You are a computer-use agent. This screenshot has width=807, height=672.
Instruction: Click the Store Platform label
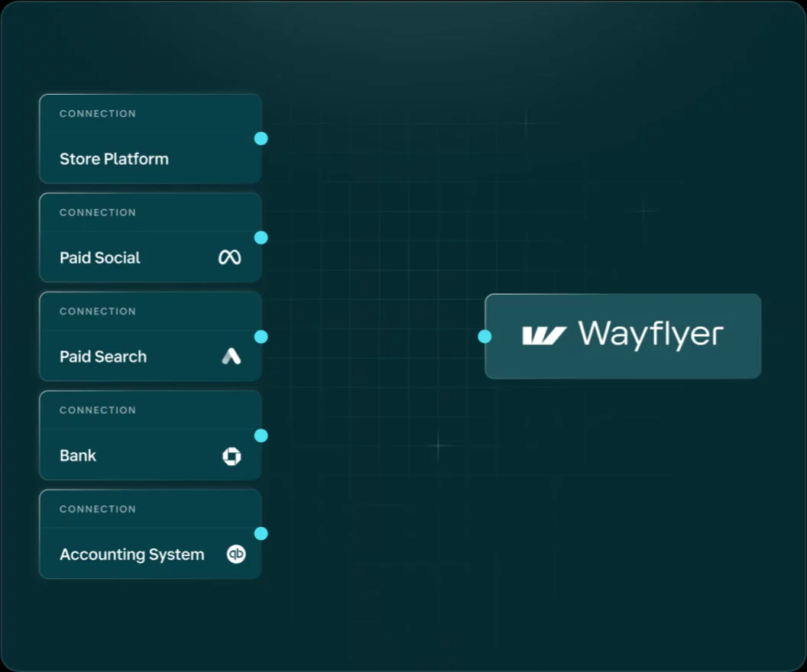point(115,159)
